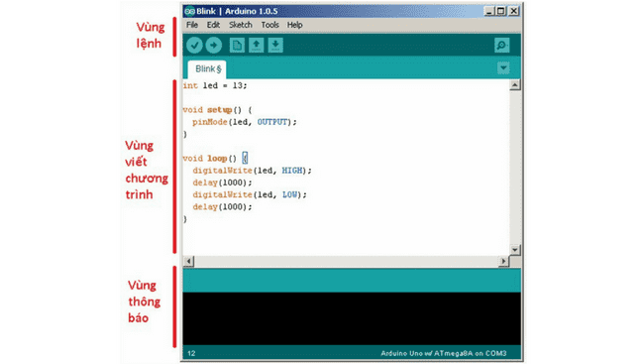Open the Help menu

[x=295, y=25]
